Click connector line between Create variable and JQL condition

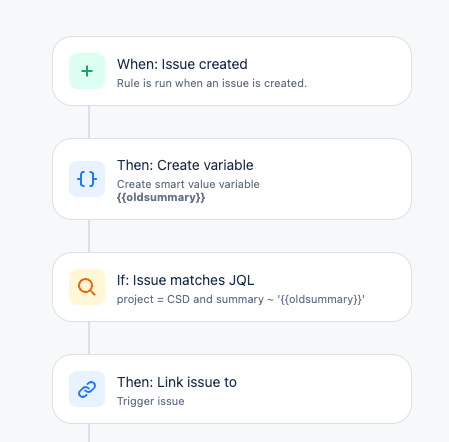[x=89, y=236]
